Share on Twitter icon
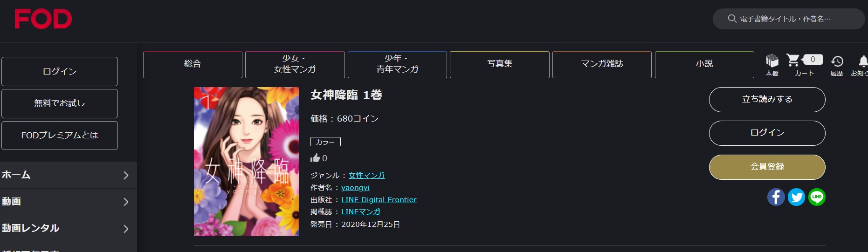Screen dimensions: 868x252 (797, 197)
